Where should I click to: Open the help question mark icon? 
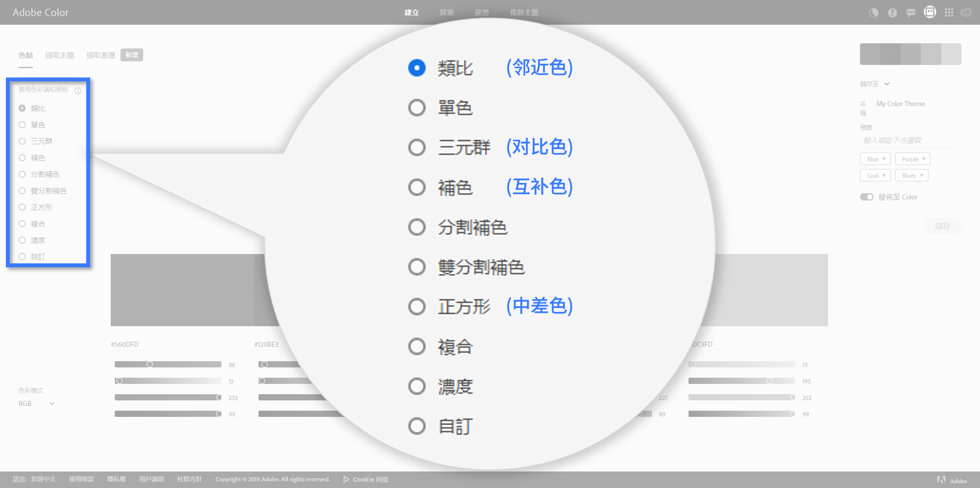pyautogui.click(x=892, y=13)
